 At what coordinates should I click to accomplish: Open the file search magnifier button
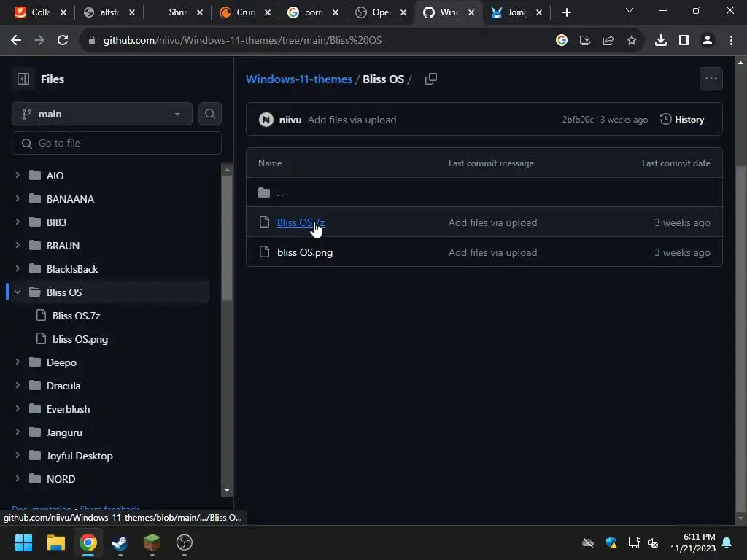tap(209, 114)
